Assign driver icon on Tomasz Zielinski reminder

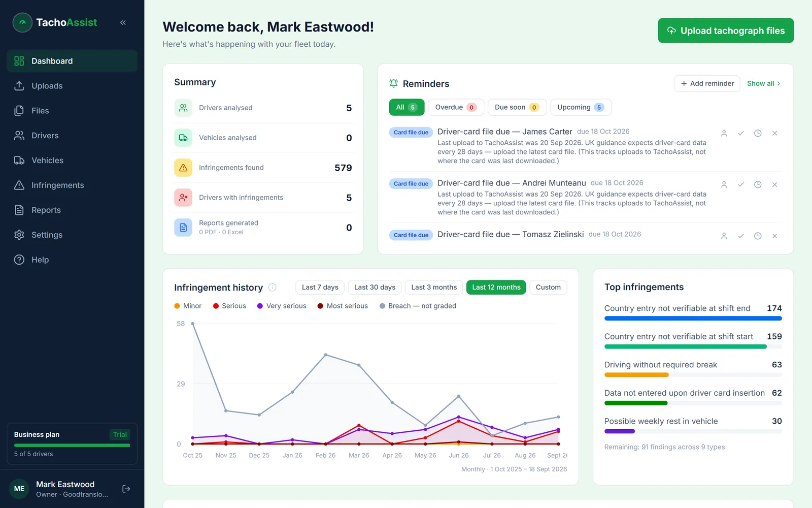click(x=724, y=236)
